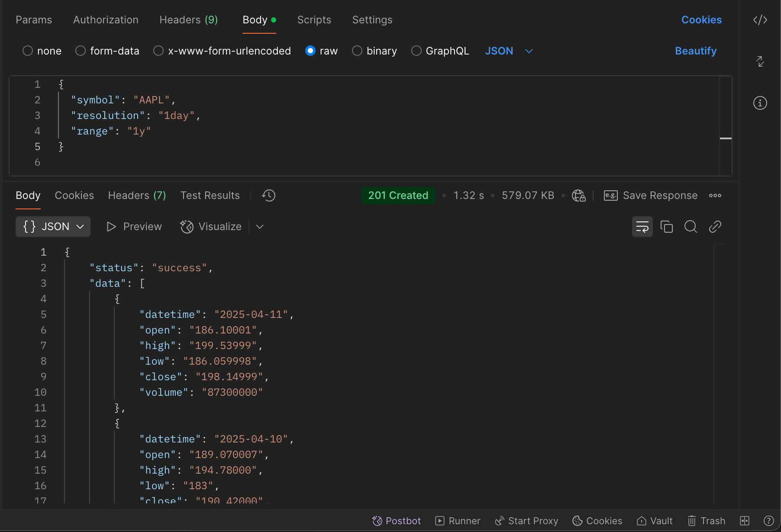
Task: Open the Collection Runner
Action: pos(458,521)
